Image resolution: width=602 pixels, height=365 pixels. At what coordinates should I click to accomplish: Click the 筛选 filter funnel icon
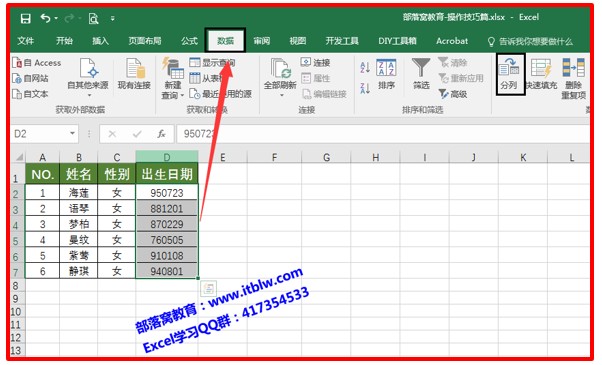coord(421,68)
